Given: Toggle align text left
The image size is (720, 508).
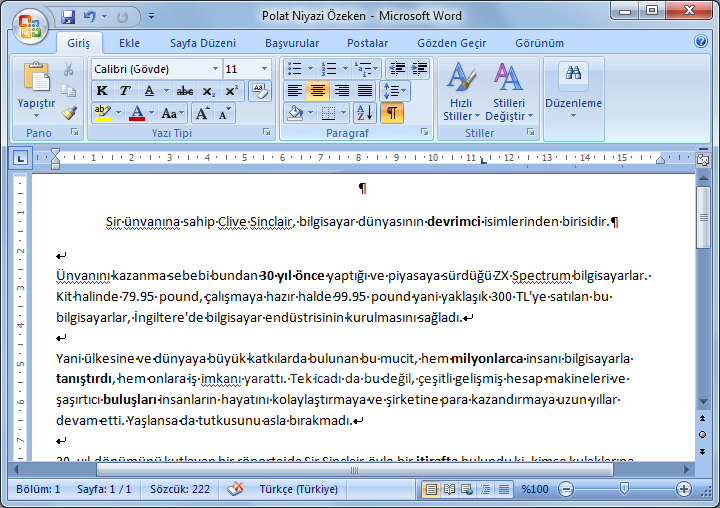Looking at the screenshot, I should tap(295, 91).
